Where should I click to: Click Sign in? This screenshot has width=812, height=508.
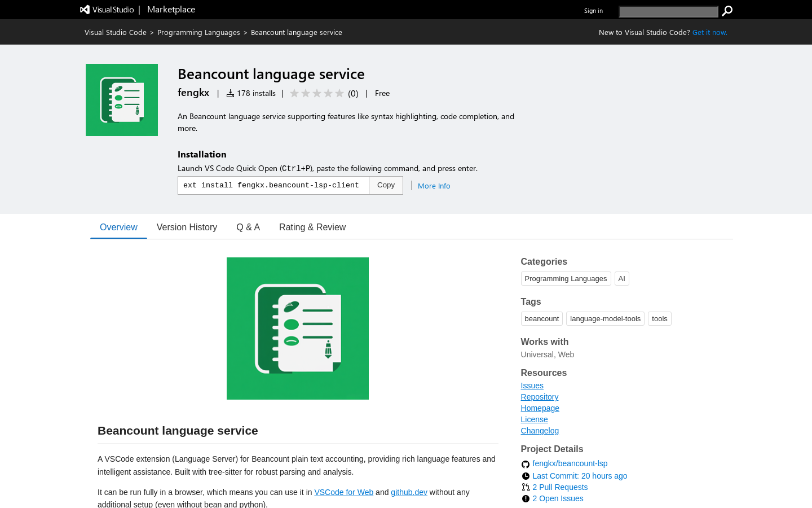[593, 11]
